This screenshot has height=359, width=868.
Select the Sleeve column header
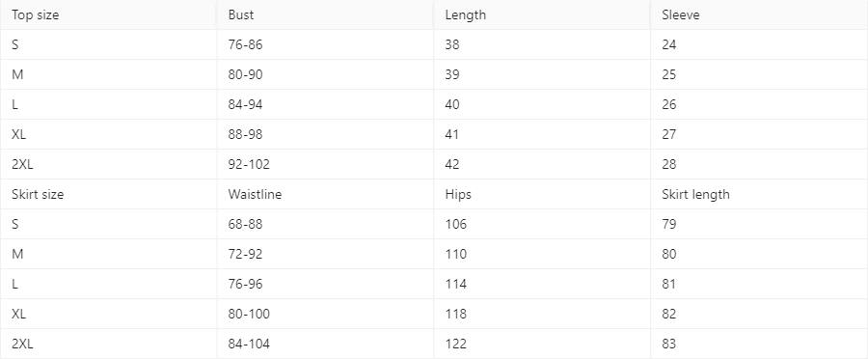[760, 15]
